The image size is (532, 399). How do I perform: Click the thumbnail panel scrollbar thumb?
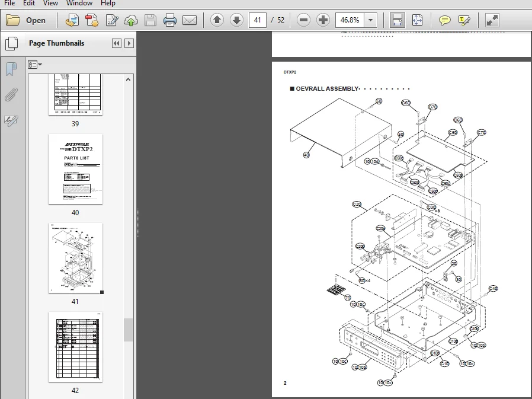coord(128,330)
